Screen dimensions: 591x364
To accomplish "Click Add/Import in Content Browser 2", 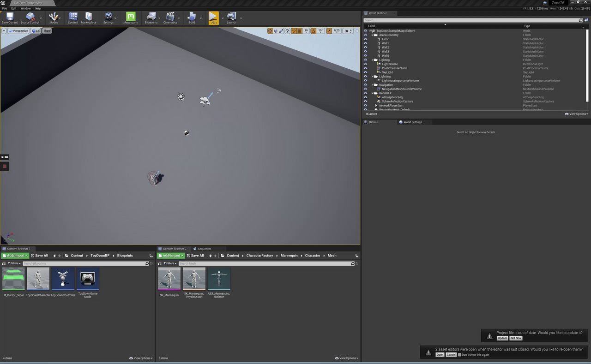I will 171,256.
